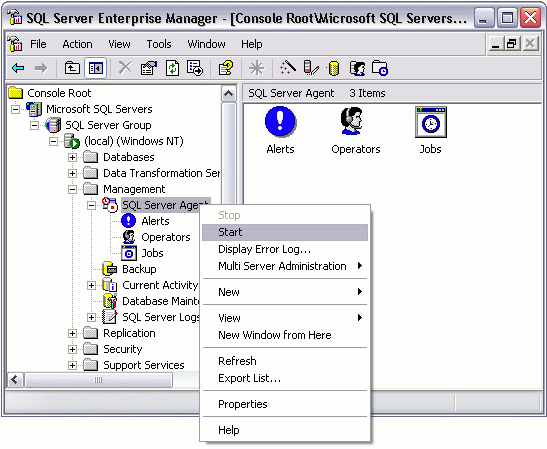The image size is (547, 449).
Task: Collapse the (local) server node
Action: click(53, 141)
